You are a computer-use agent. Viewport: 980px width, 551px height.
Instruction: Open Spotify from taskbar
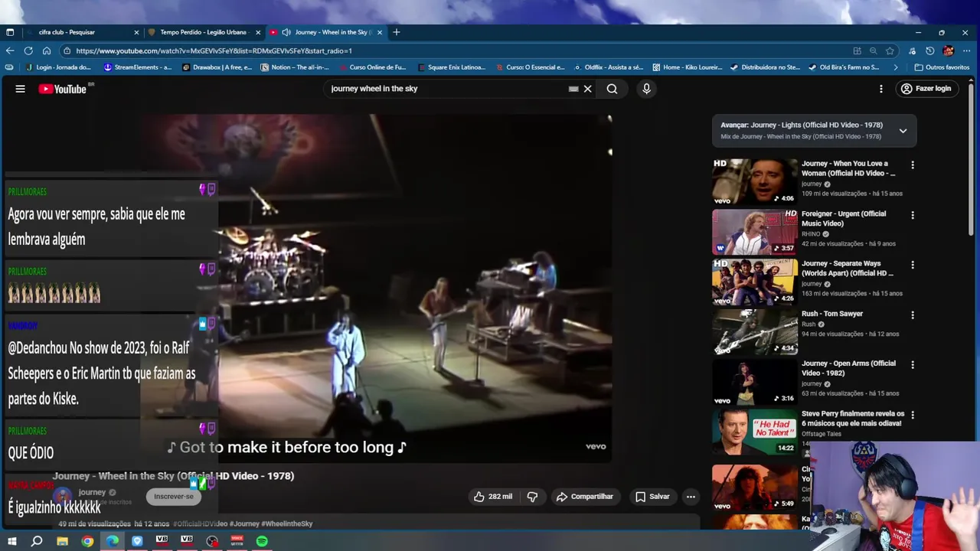tap(262, 541)
